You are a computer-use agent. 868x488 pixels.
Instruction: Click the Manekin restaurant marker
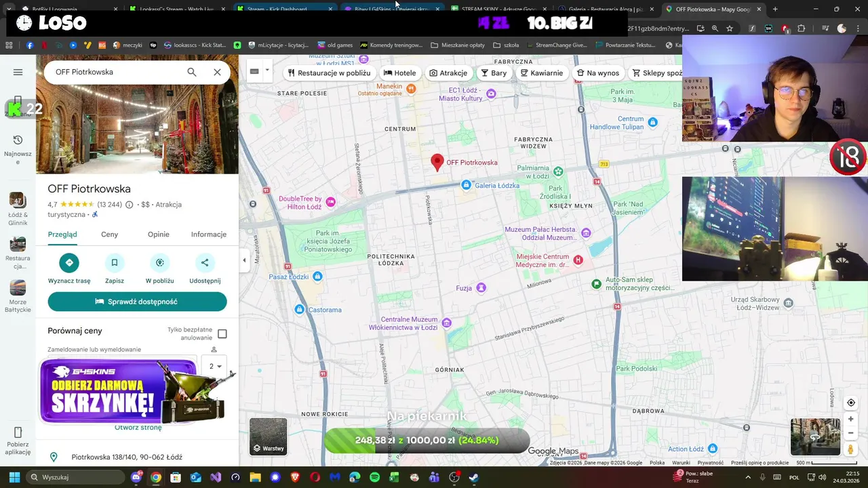[410, 87]
